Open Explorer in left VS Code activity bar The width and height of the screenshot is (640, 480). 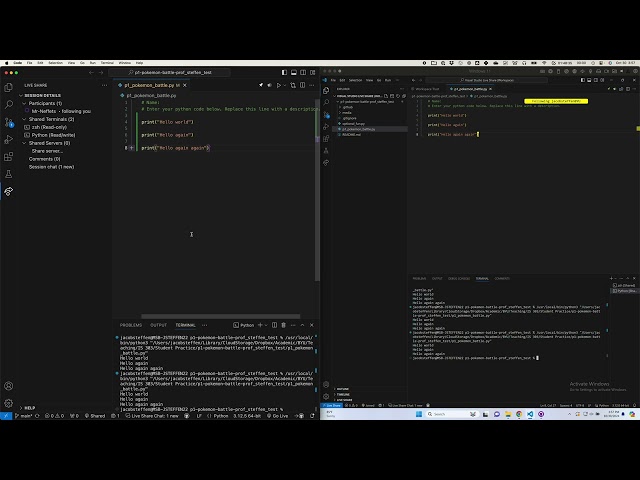[8, 87]
